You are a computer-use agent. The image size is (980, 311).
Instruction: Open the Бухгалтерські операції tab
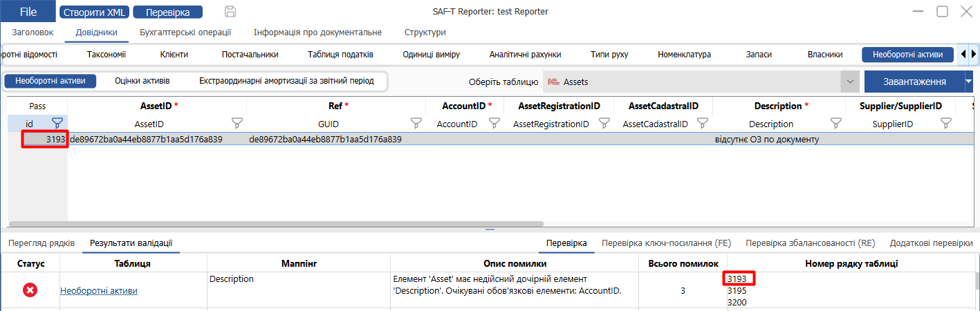[x=185, y=32]
